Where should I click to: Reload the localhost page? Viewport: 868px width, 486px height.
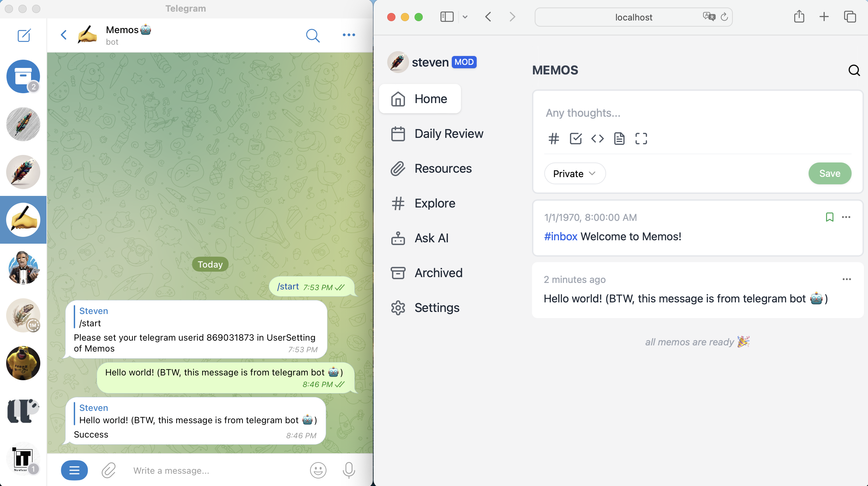pos(724,17)
